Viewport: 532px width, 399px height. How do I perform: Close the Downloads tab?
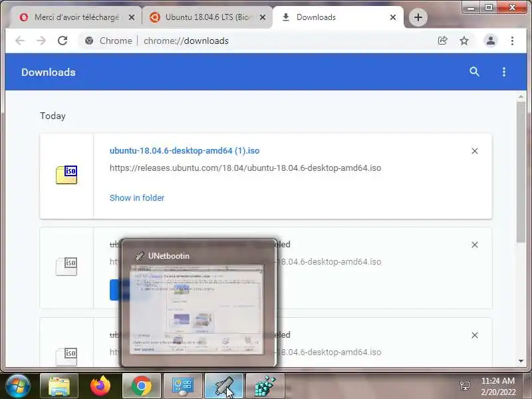(392, 17)
